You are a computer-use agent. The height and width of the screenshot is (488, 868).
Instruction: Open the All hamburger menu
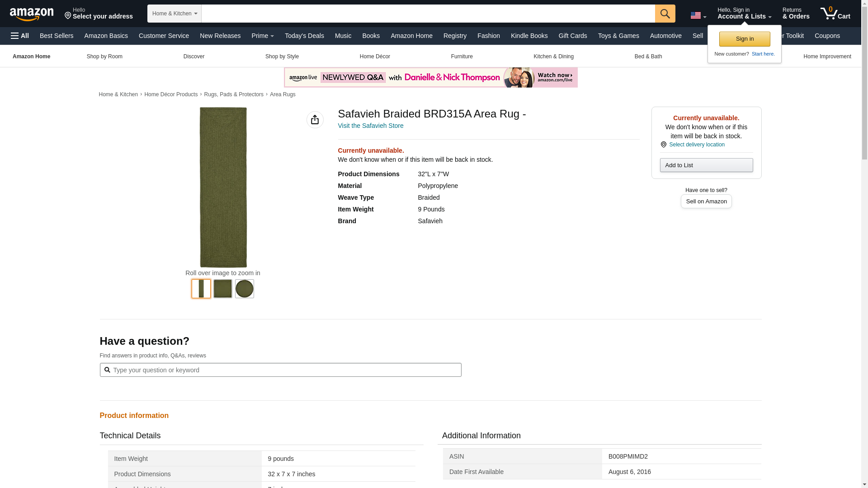pos(20,36)
